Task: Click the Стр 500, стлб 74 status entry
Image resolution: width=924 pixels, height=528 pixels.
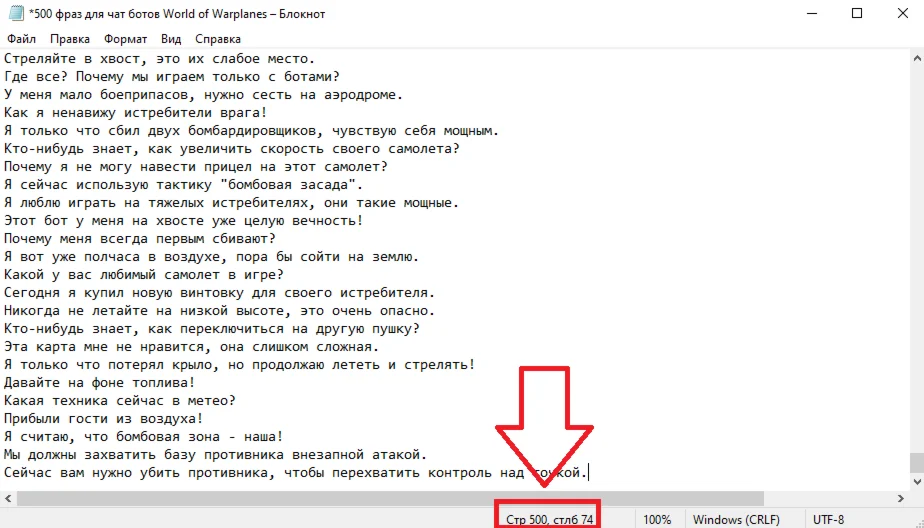Action: [549, 520]
